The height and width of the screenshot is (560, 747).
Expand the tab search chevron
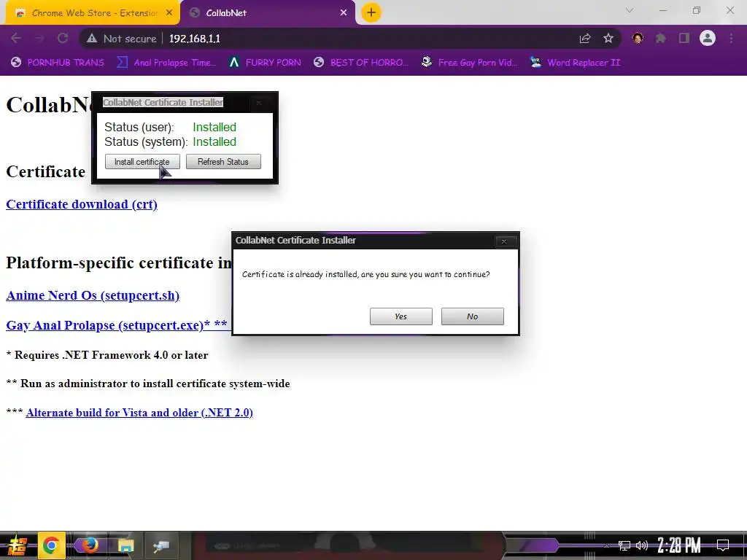(x=630, y=10)
